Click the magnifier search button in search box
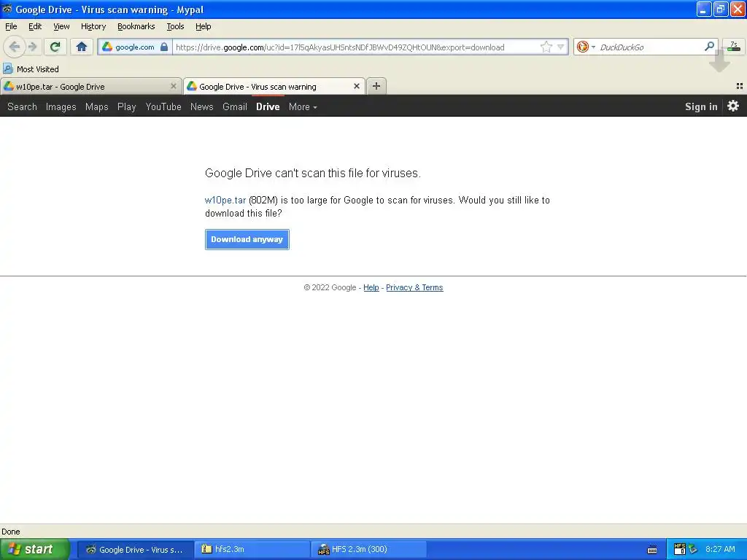The image size is (747, 560). 709,47
